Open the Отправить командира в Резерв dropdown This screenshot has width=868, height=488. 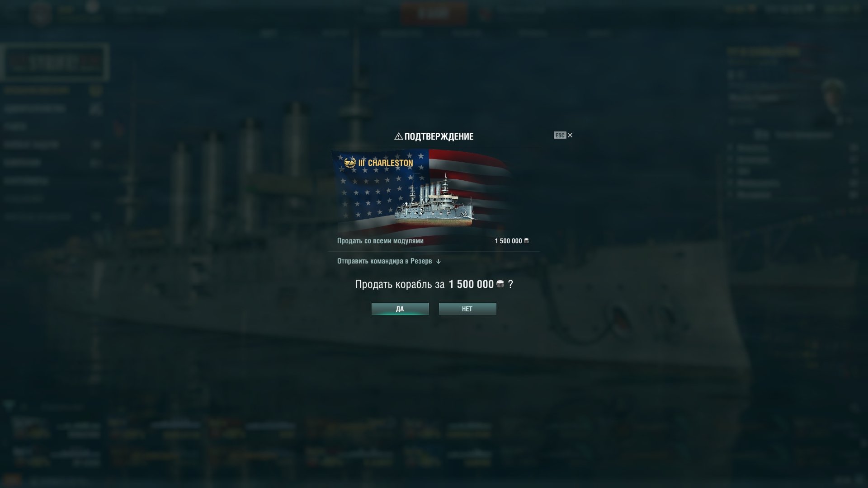point(389,261)
